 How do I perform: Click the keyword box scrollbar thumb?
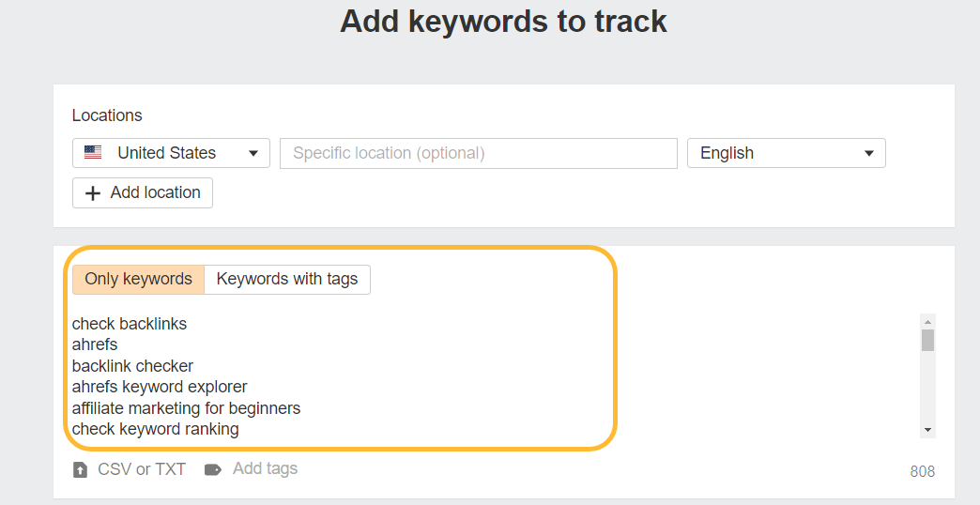[x=927, y=340]
